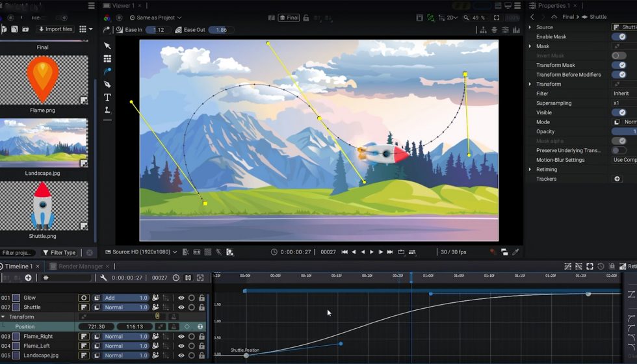Select the Viewer 1 tab
This screenshot has height=364, width=637.
tap(123, 6)
